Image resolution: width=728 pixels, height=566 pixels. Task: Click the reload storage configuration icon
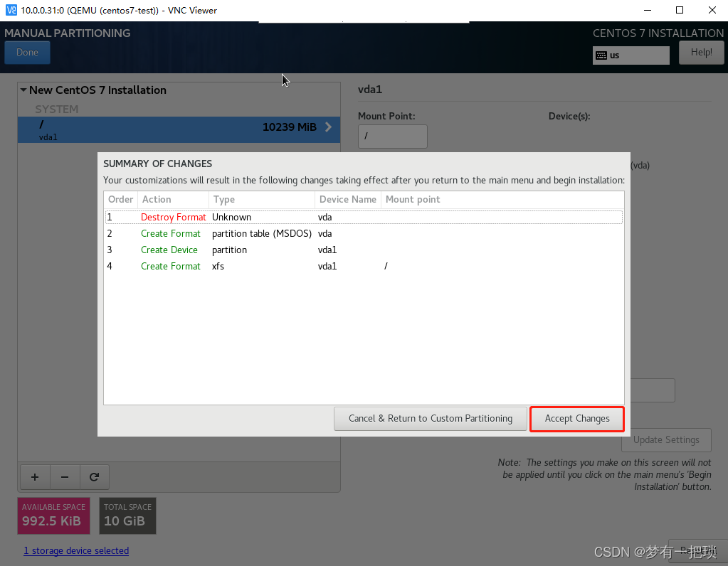94,477
